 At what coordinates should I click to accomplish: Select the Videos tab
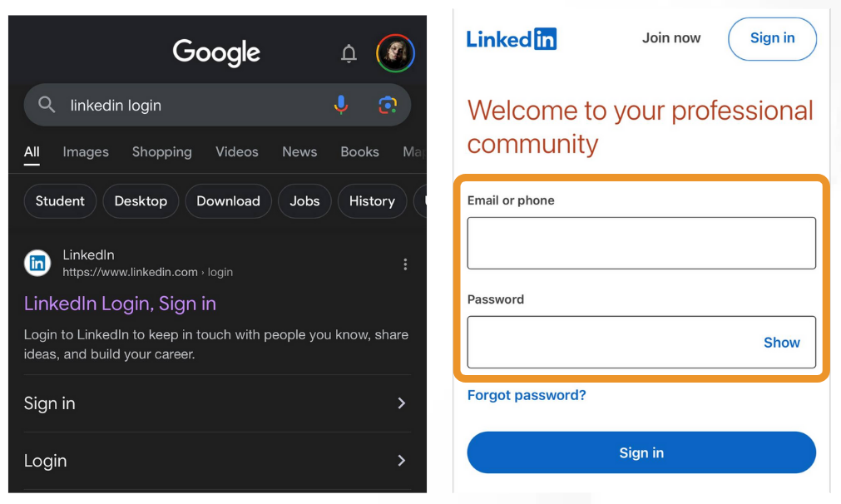236,152
